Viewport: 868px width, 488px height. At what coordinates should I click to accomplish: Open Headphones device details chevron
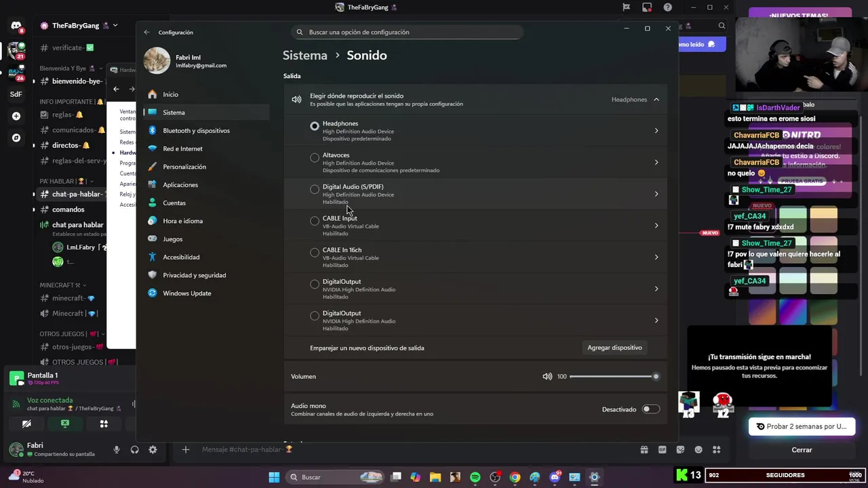point(656,131)
